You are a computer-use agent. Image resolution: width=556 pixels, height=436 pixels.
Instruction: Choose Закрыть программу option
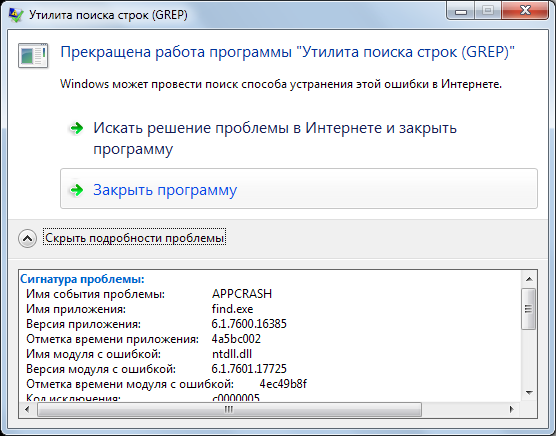(299, 189)
